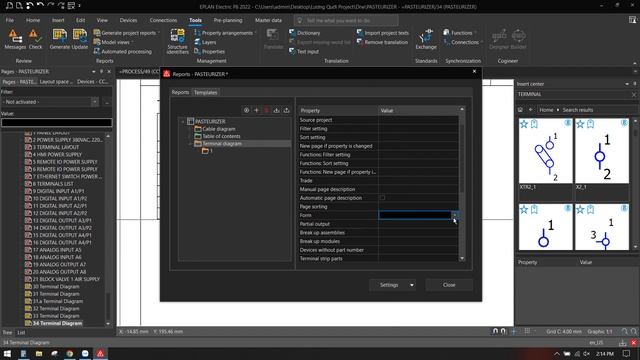Viewport: 640px width, 360px height.
Task: Open the Settings button dropdown arrow
Action: click(412, 285)
